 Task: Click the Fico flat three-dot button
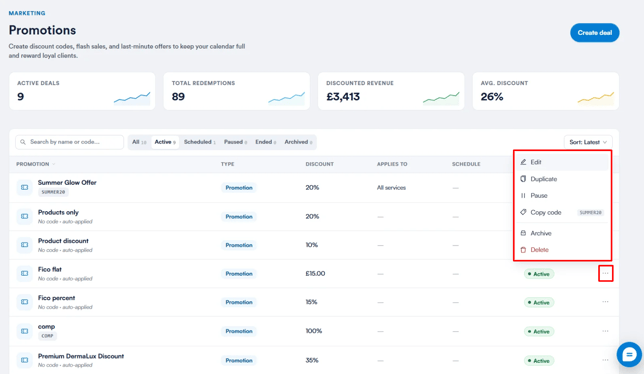point(605,273)
